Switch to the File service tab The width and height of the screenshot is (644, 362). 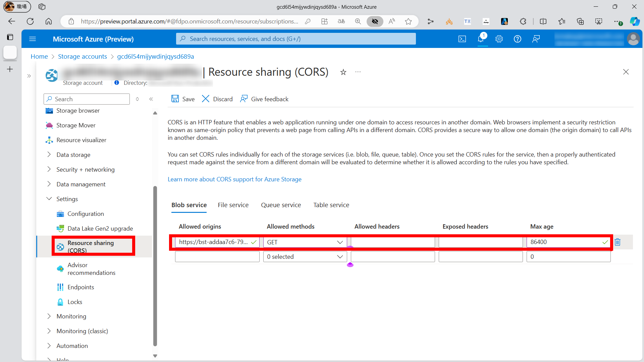(x=233, y=205)
